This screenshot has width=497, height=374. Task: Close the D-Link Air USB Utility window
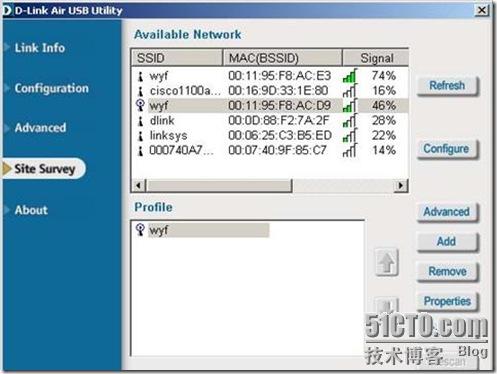tap(482, 10)
